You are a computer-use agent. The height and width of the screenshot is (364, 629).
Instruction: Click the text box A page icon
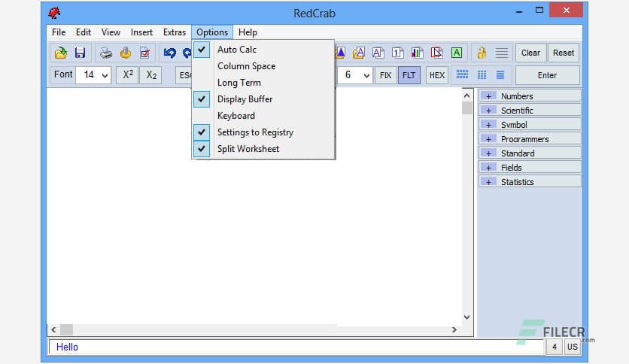coord(378,53)
